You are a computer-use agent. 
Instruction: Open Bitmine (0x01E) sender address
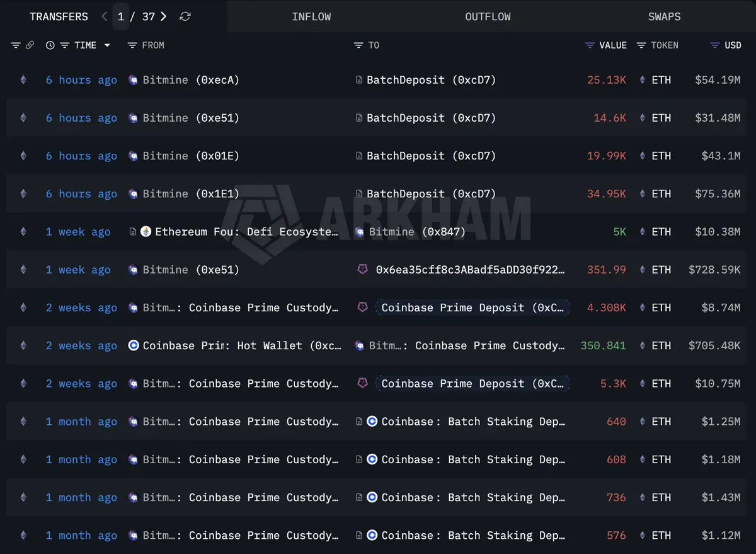[191, 156]
